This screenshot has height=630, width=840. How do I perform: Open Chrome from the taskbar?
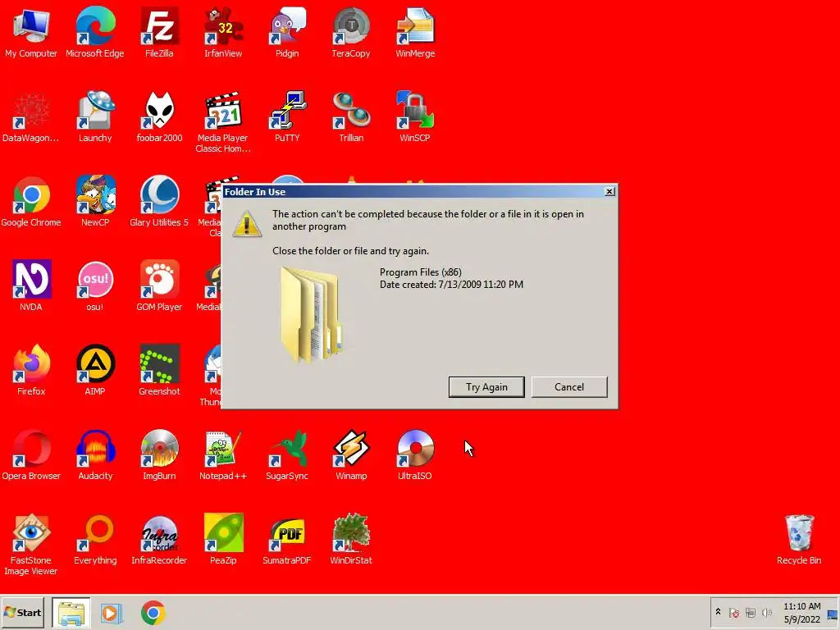(153, 613)
